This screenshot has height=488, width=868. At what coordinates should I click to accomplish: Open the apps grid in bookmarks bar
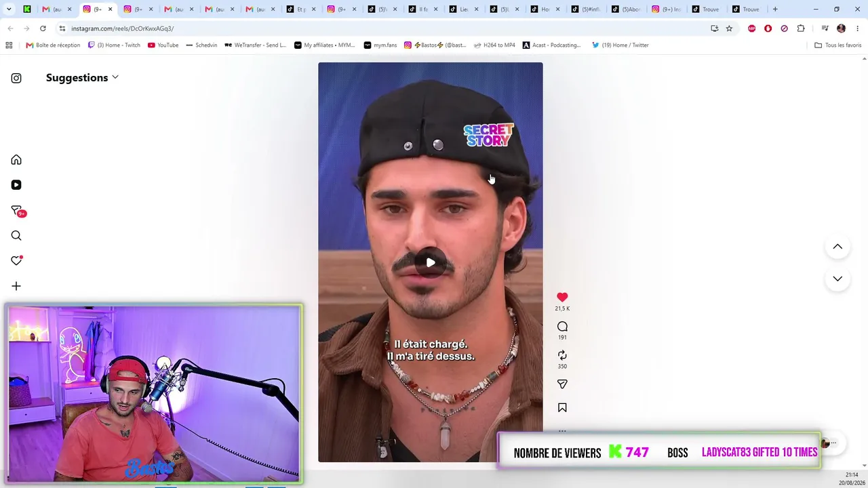tap(9, 45)
